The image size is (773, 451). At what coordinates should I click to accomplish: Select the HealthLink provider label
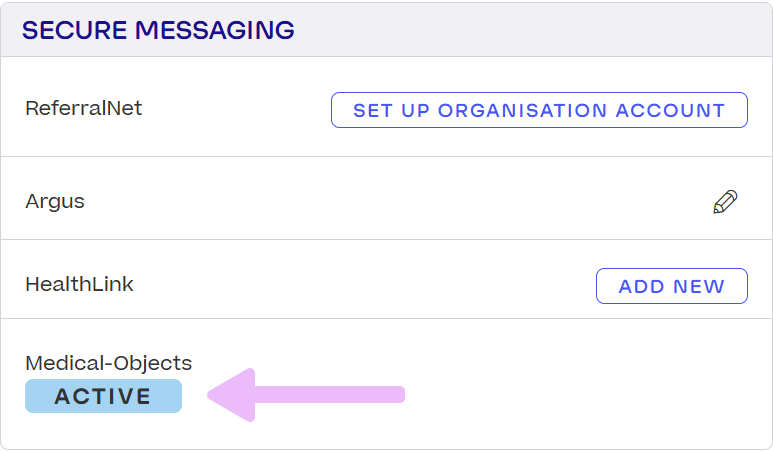(79, 284)
